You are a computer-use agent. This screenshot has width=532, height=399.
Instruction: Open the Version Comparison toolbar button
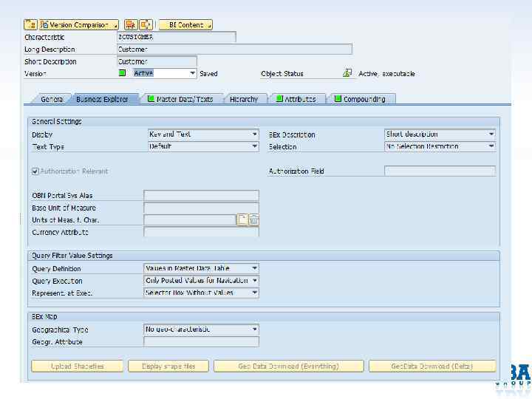coord(79,24)
